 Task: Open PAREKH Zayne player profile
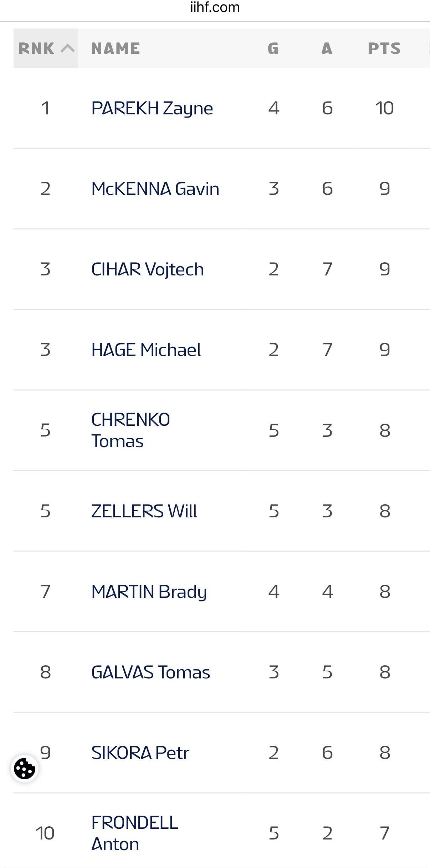(x=152, y=108)
